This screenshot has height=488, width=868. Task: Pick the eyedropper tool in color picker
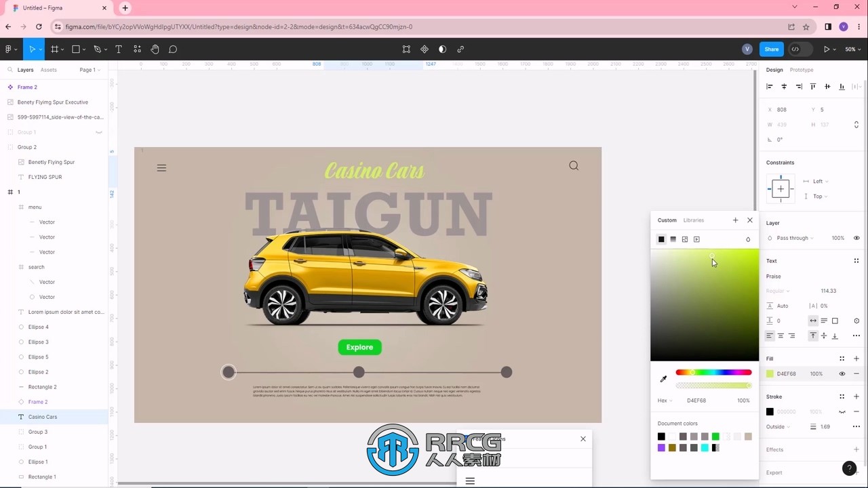[x=663, y=379]
